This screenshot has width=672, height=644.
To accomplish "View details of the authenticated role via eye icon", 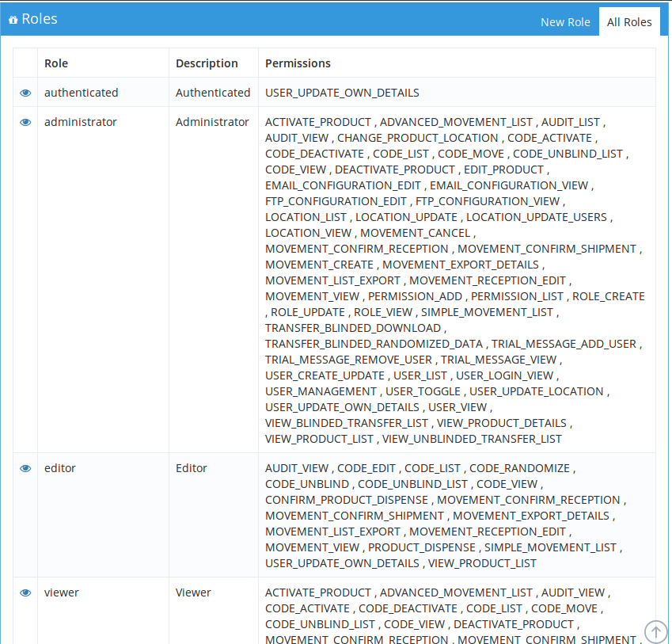I will pyautogui.click(x=25, y=93).
